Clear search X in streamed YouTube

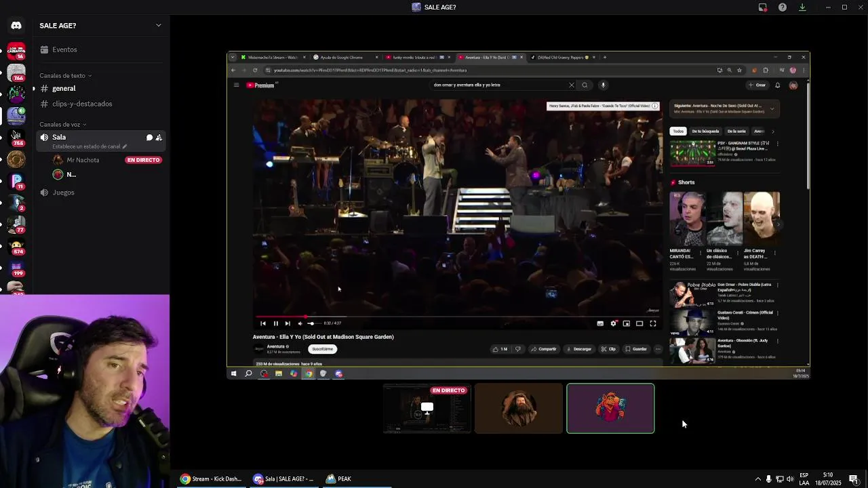tap(572, 85)
